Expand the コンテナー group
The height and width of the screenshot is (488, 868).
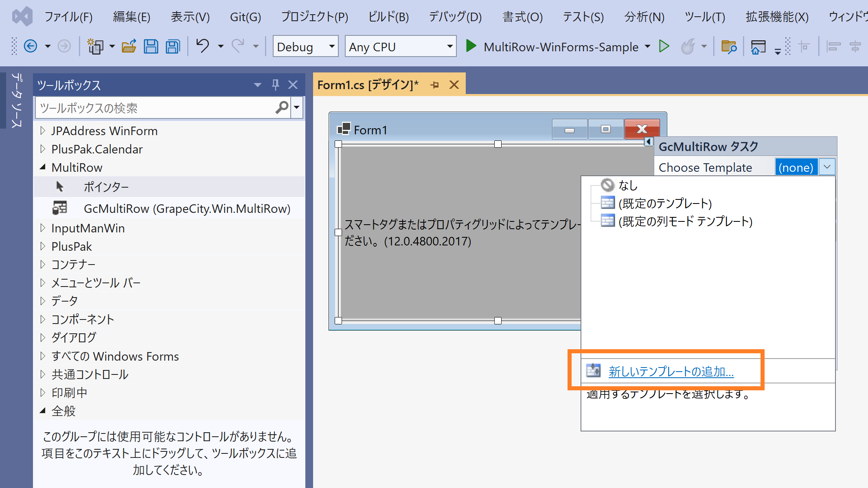tap(43, 265)
